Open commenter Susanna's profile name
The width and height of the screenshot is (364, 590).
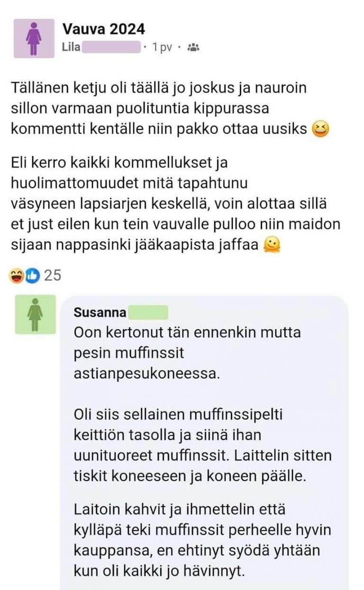tap(100, 313)
